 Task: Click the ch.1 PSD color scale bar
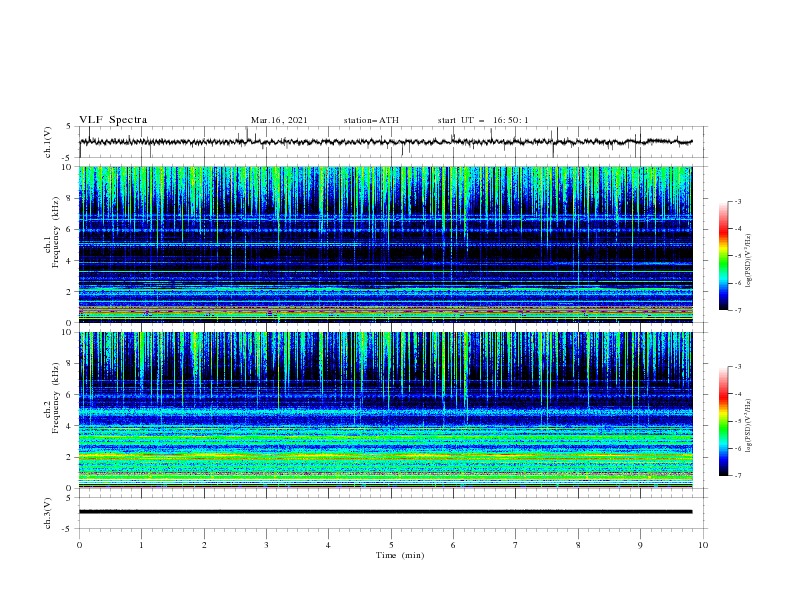723,256
